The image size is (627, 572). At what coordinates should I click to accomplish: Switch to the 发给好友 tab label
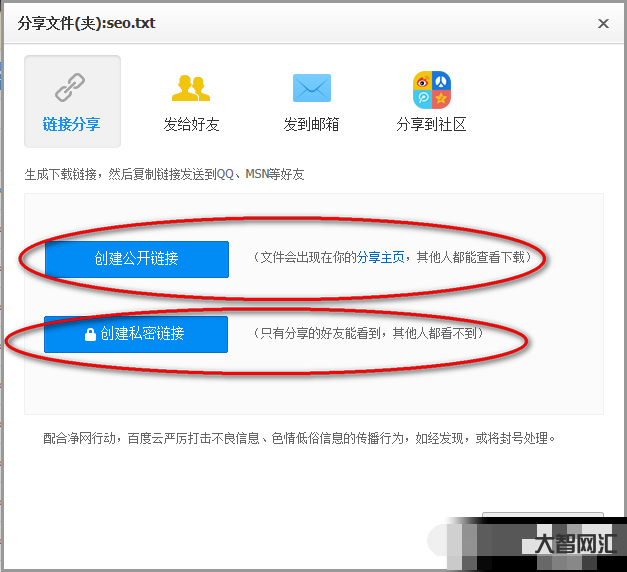[191, 125]
